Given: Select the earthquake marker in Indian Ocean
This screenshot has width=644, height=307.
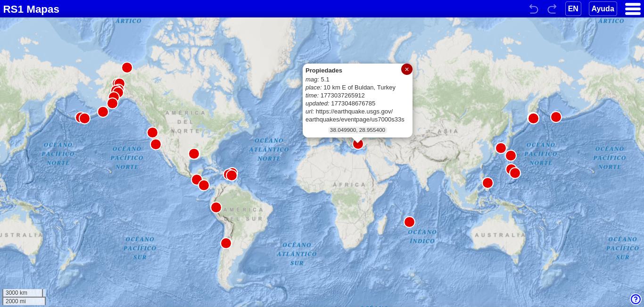Looking at the screenshot, I should pos(409,222).
